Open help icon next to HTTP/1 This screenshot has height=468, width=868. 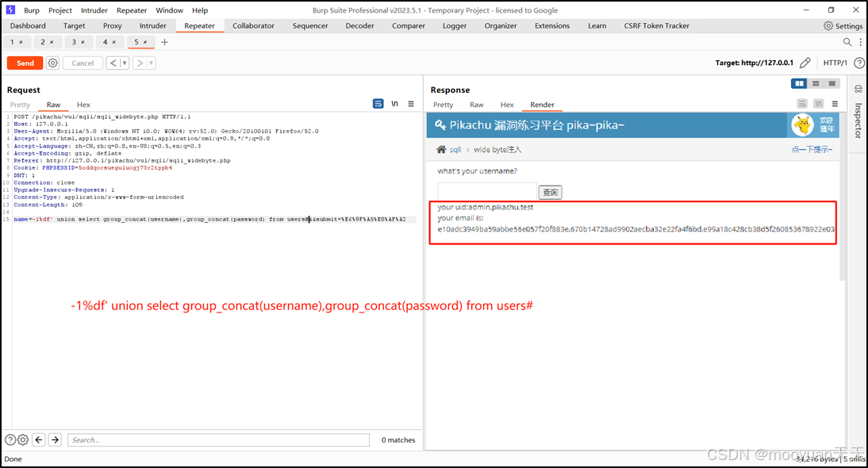(859, 63)
